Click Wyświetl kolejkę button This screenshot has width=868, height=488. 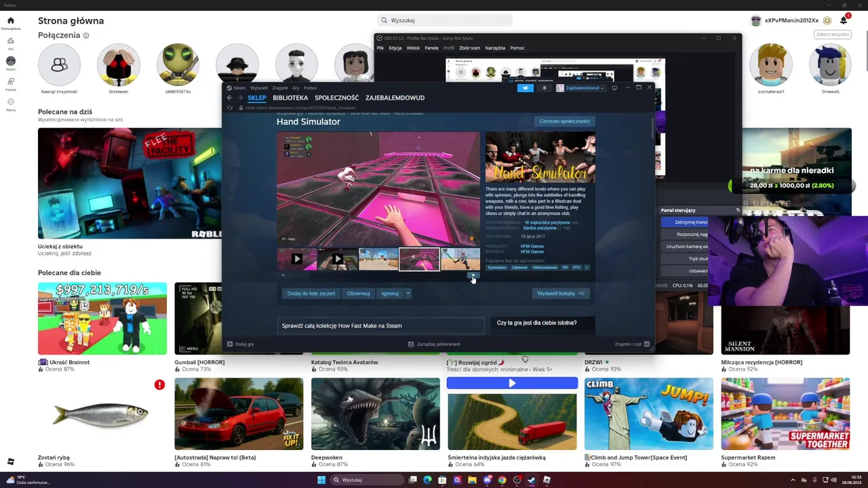[560, 293]
